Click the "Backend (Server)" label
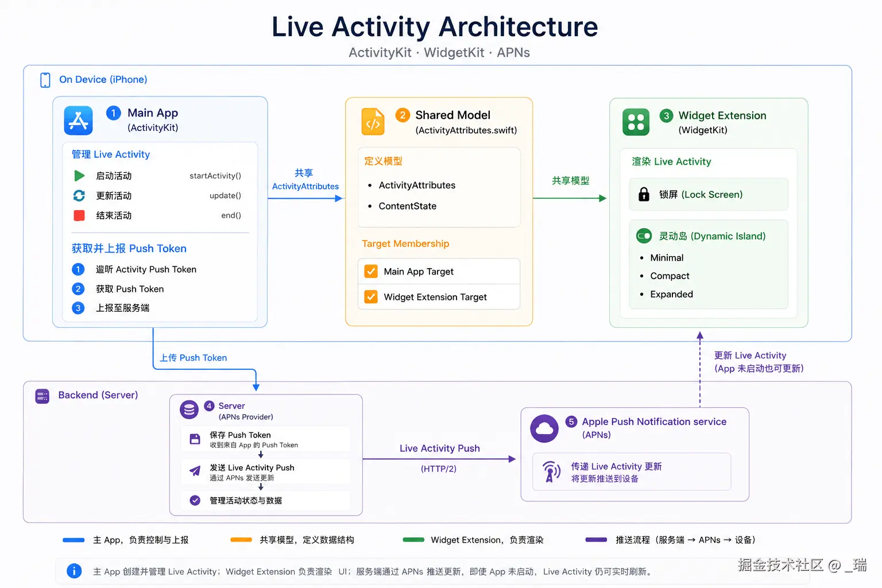 coord(98,395)
